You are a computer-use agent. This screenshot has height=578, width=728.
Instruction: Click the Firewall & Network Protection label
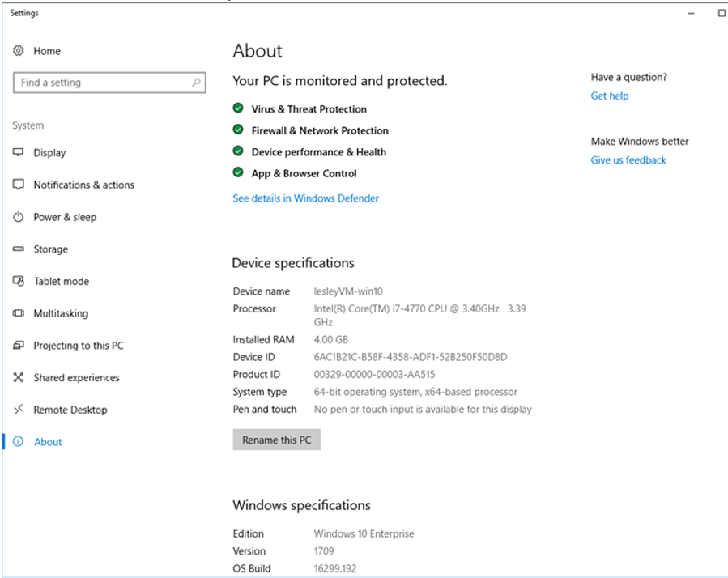(x=320, y=130)
